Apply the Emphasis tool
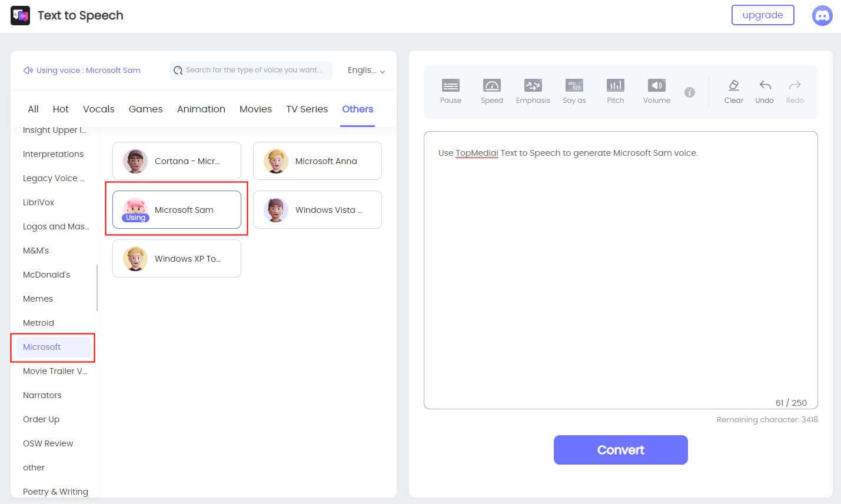 [533, 91]
